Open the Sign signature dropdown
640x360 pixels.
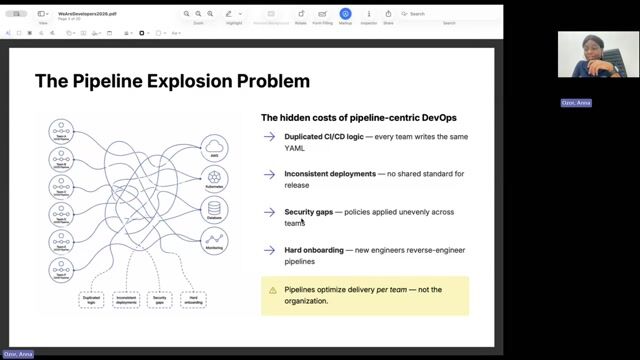coord(96,33)
